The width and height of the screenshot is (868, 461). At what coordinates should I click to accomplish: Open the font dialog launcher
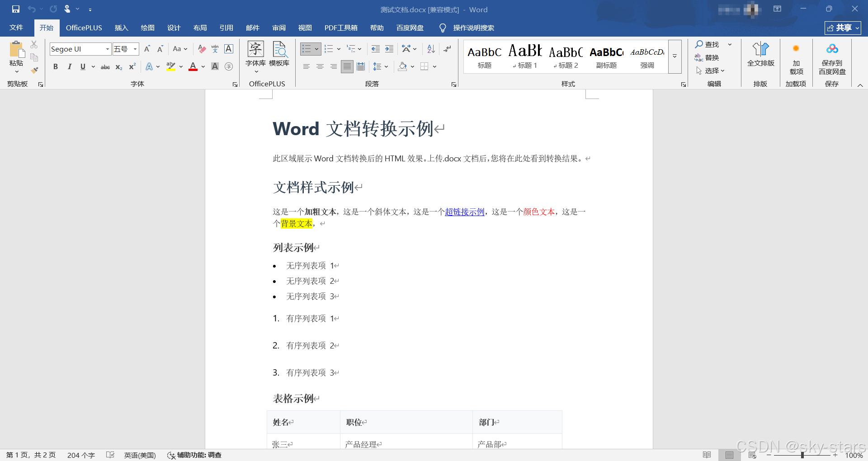[x=235, y=85]
